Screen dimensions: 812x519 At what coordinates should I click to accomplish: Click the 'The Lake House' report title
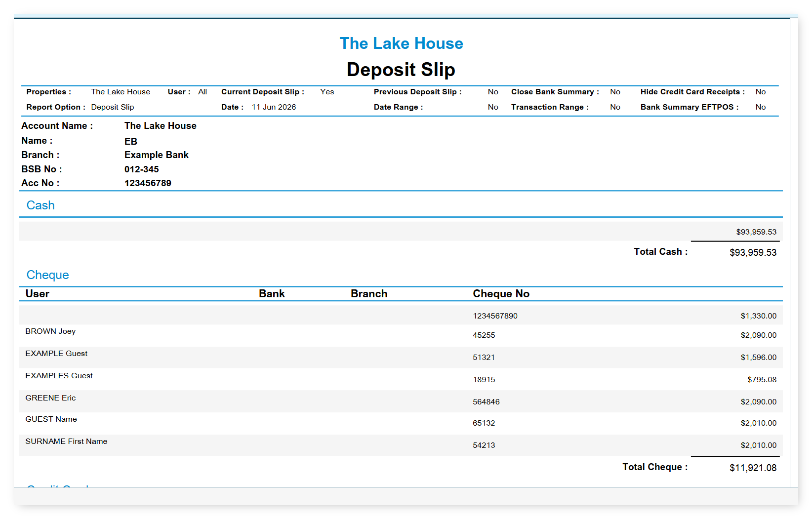click(401, 43)
